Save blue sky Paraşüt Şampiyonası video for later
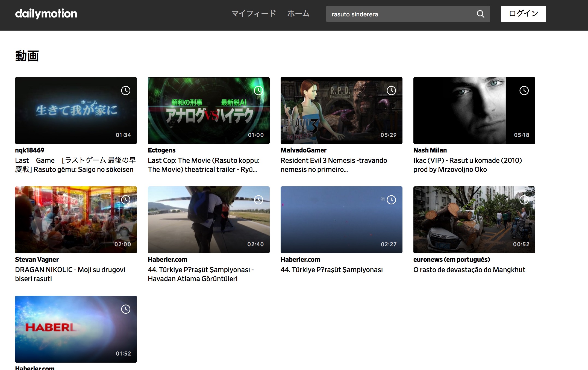 [391, 200]
